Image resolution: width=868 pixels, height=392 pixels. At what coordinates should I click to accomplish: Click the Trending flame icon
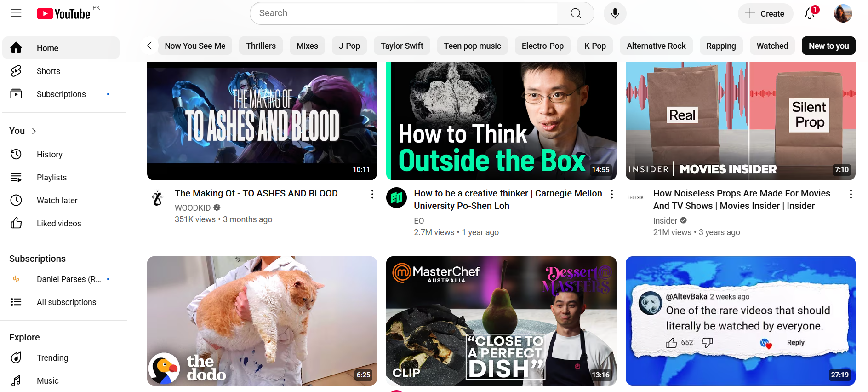[16, 357]
